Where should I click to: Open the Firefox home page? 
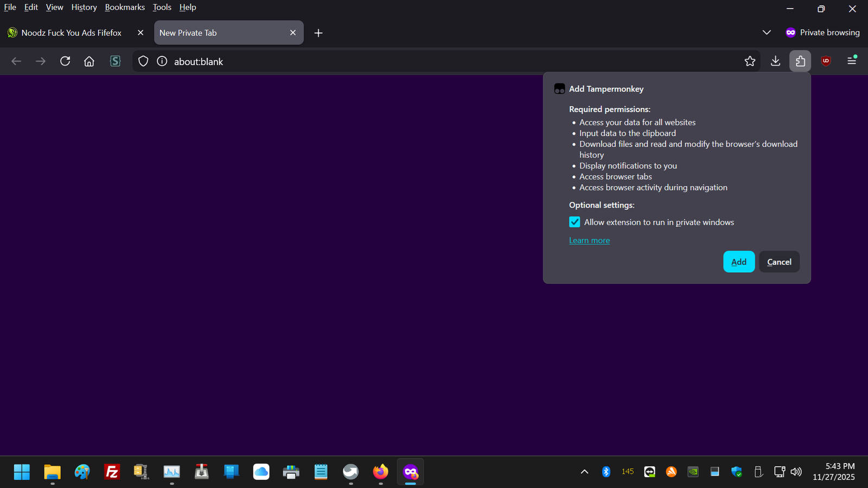point(89,61)
